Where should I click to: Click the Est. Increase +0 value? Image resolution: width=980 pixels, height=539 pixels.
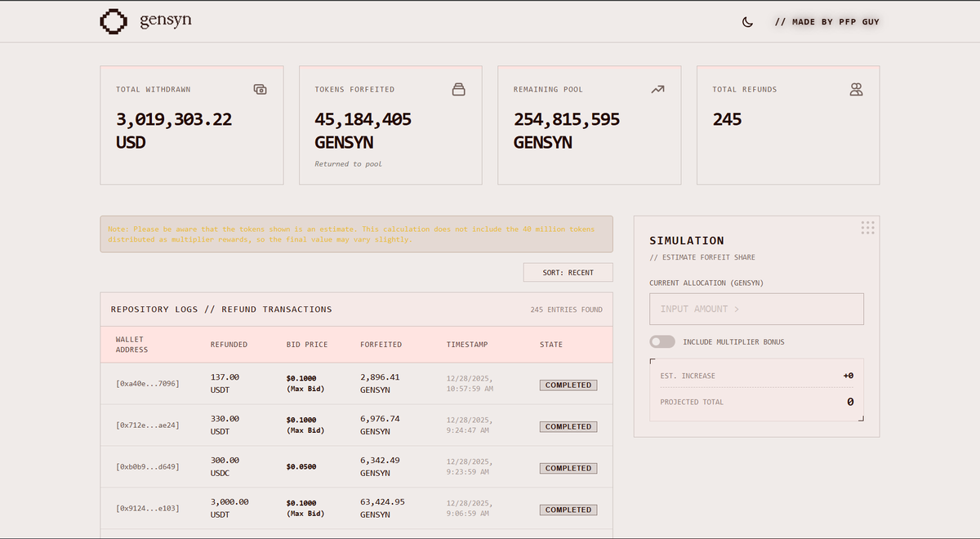click(x=849, y=376)
